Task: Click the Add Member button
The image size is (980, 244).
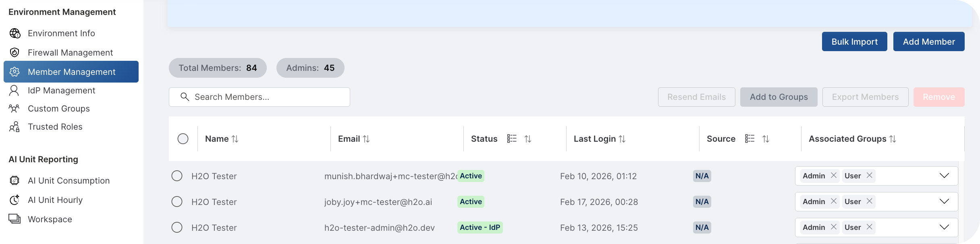Action: [928, 41]
